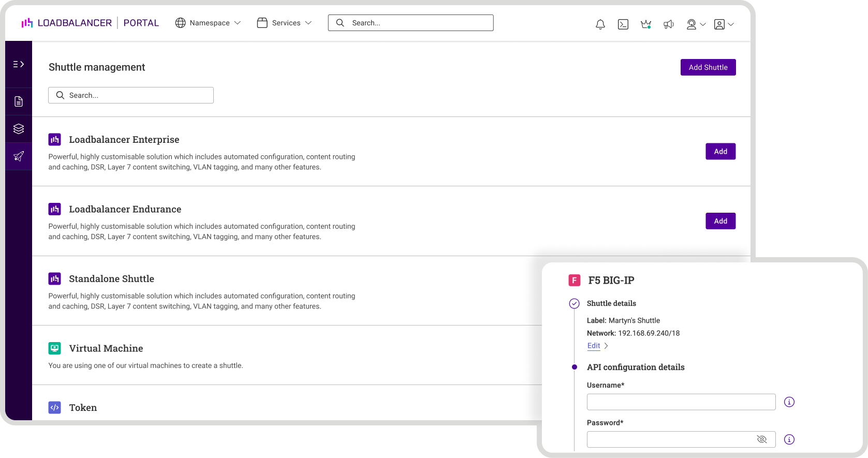Click the Loadbalancer Enterprise icon
The width and height of the screenshot is (868, 458).
click(x=55, y=140)
